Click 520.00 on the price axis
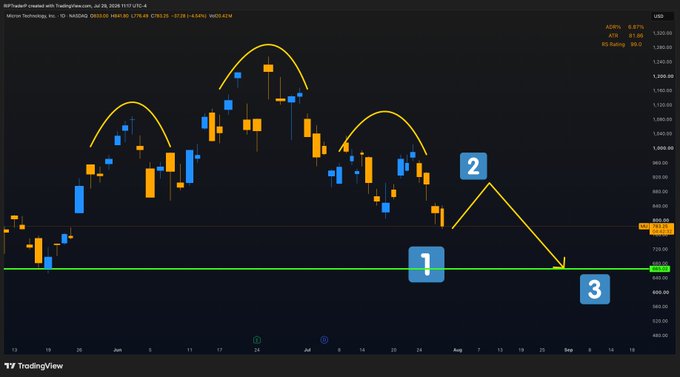 (660, 321)
